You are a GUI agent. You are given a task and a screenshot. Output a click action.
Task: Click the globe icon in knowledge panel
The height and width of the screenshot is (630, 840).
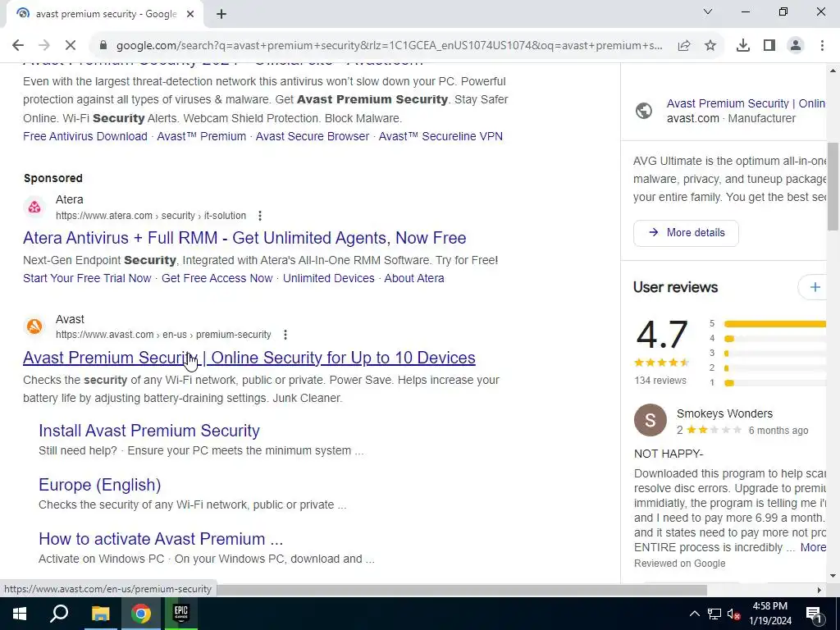(644, 111)
